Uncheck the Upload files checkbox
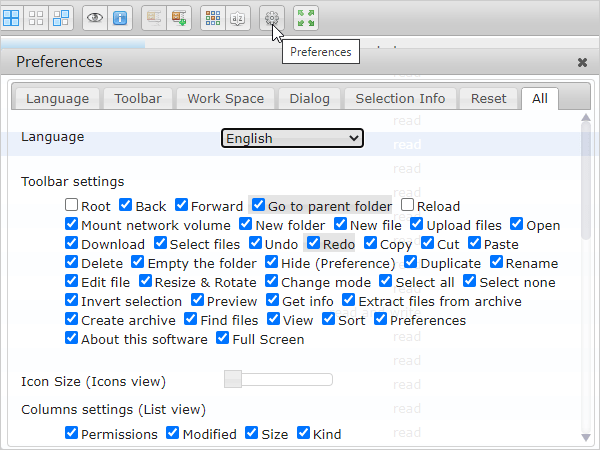The width and height of the screenshot is (600, 450). coord(417,224)
